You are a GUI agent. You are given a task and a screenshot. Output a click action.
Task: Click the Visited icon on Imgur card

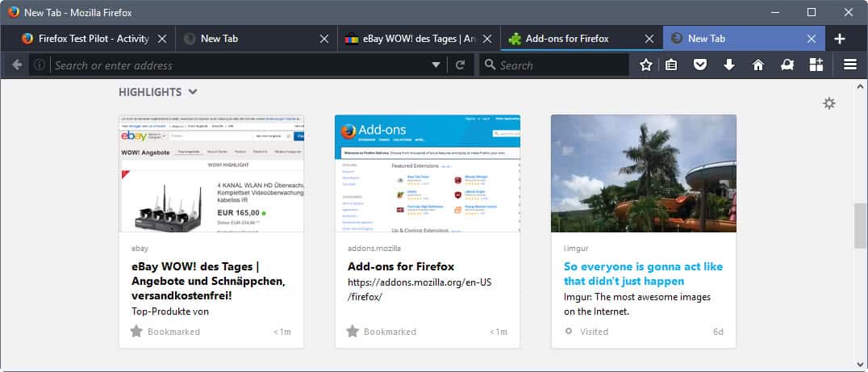tap(568, 331)
